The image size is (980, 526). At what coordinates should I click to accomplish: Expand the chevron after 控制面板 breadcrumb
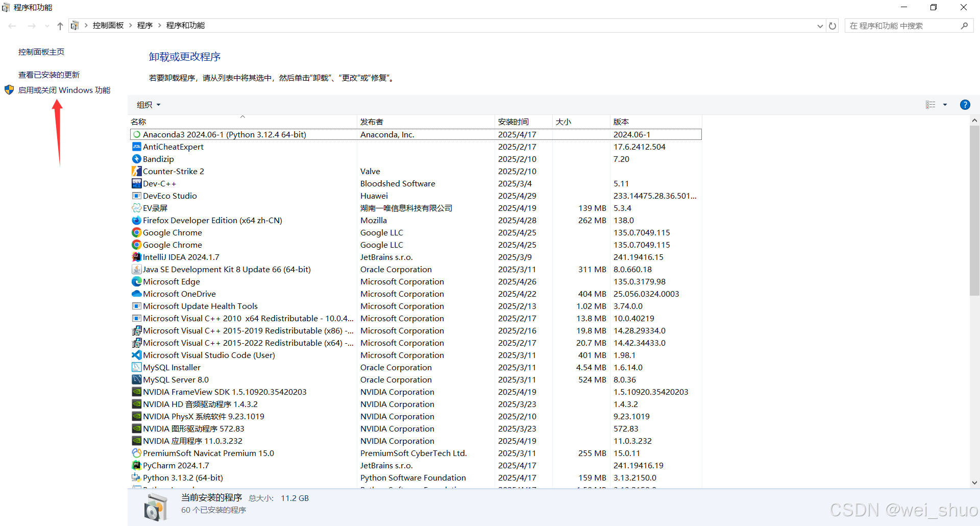(x=131, y=26)
